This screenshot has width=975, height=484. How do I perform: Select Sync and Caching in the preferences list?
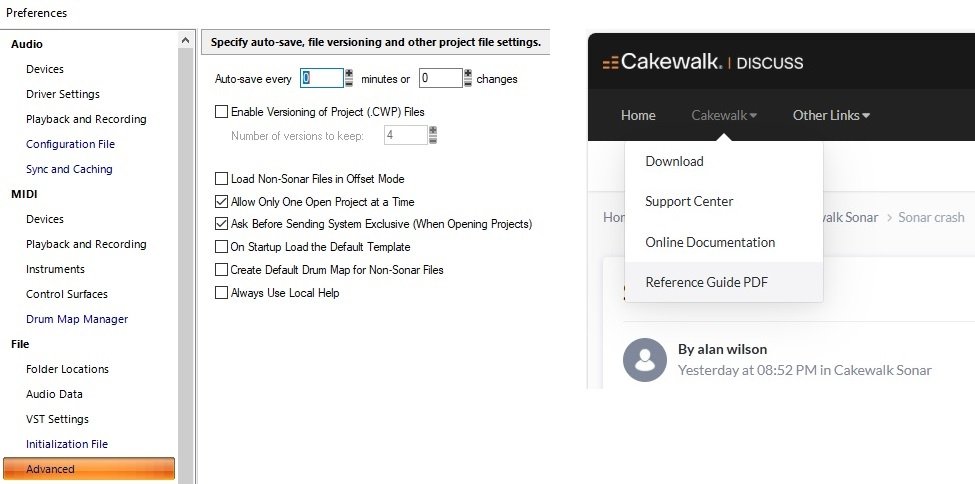click(69, 169)
